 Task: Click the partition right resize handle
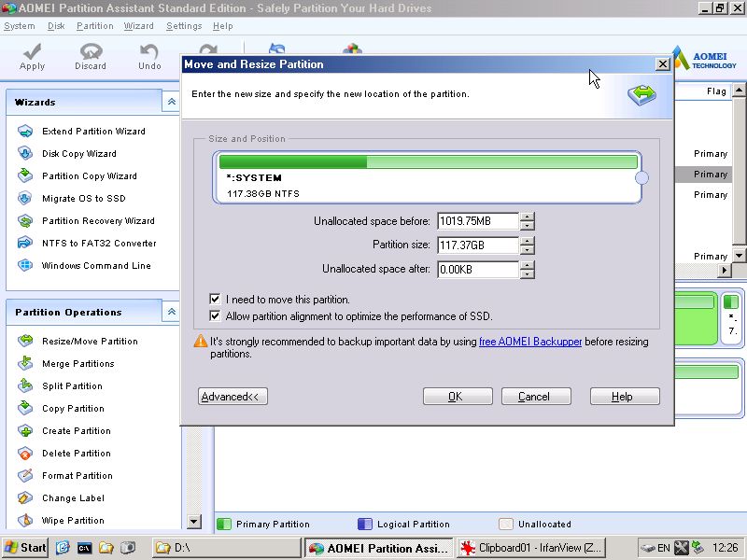pos(641,177)
